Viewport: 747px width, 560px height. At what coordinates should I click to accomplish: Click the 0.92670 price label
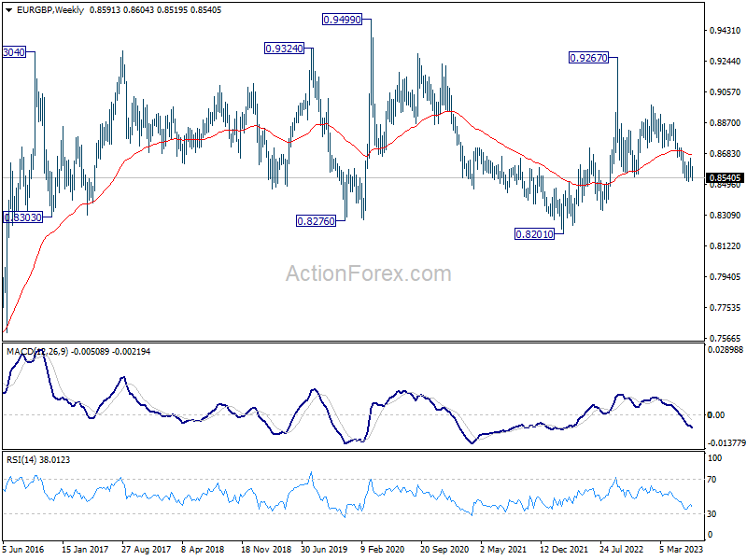[589, 58]
